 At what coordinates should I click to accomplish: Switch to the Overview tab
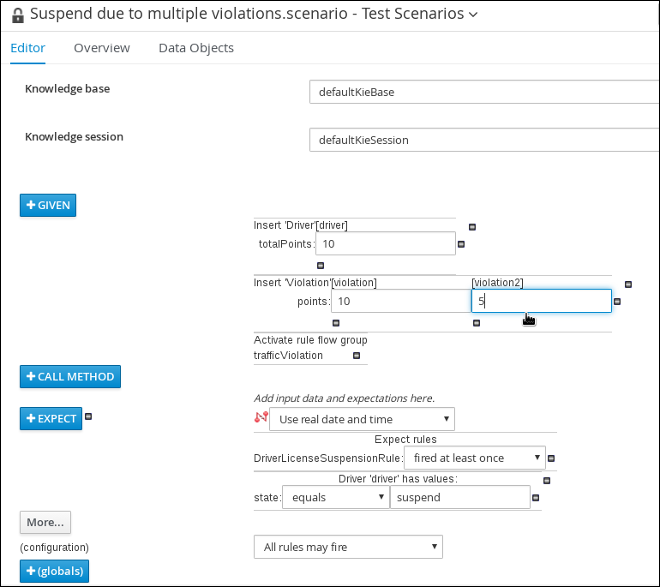102,48
